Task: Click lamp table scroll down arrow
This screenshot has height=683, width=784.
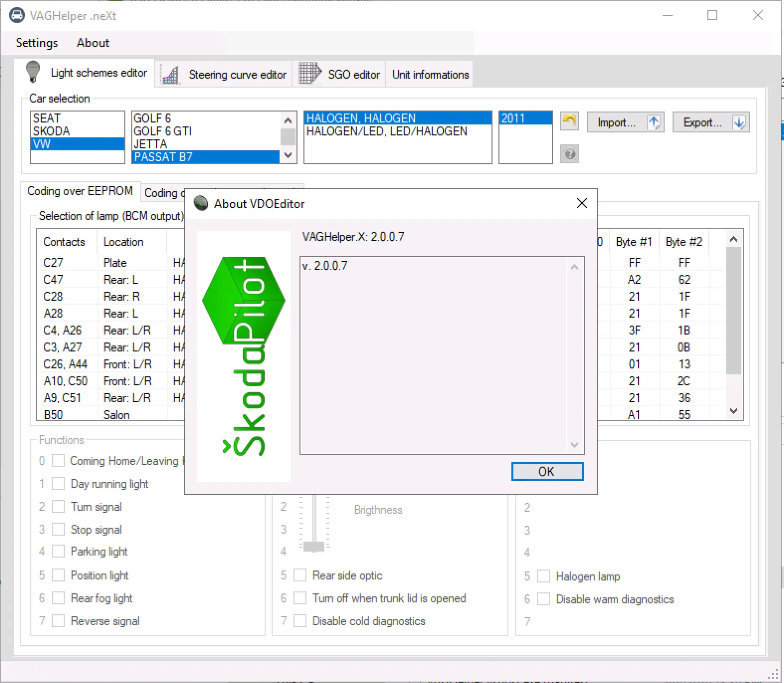Action: point(734,411)
